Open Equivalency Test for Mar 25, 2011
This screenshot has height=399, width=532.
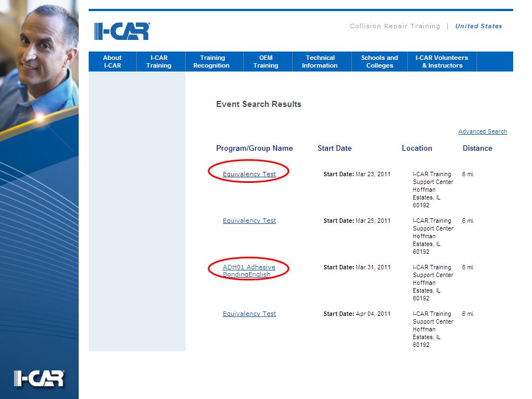point(249,221)
